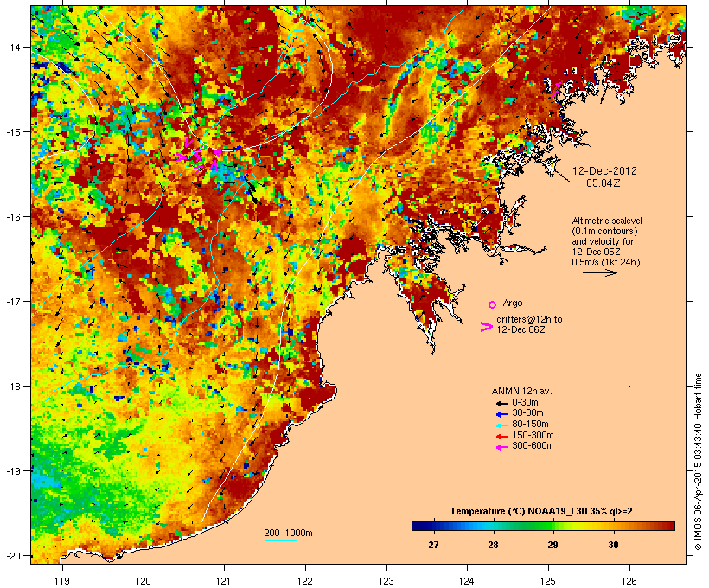
Task: Click the '80-150m' depth label
Action: click(x=530, y=425)
